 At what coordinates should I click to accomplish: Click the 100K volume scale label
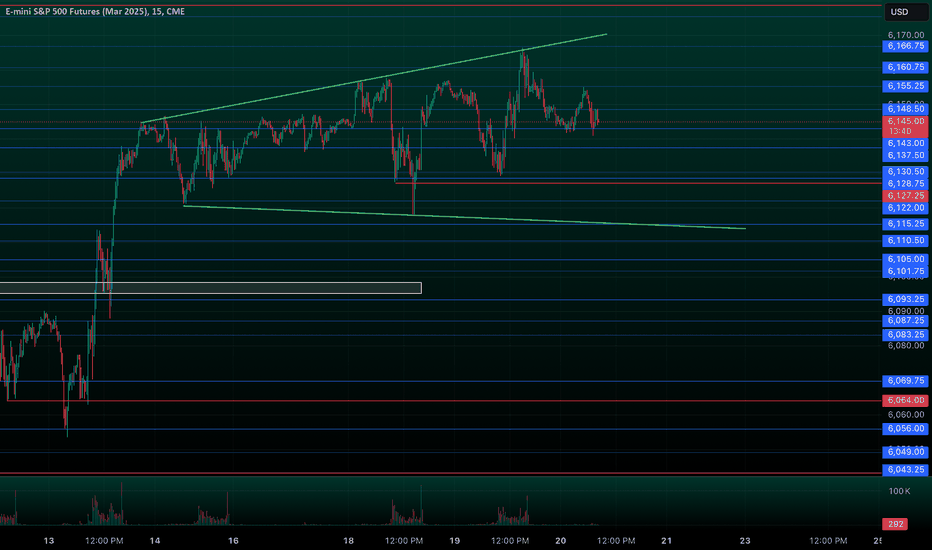[899, 491]
